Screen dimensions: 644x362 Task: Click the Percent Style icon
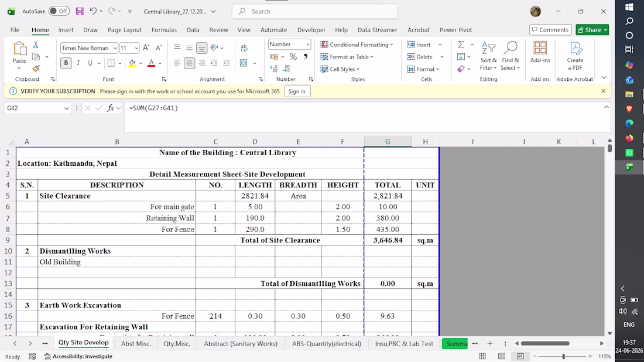click(x=293, y=57)
